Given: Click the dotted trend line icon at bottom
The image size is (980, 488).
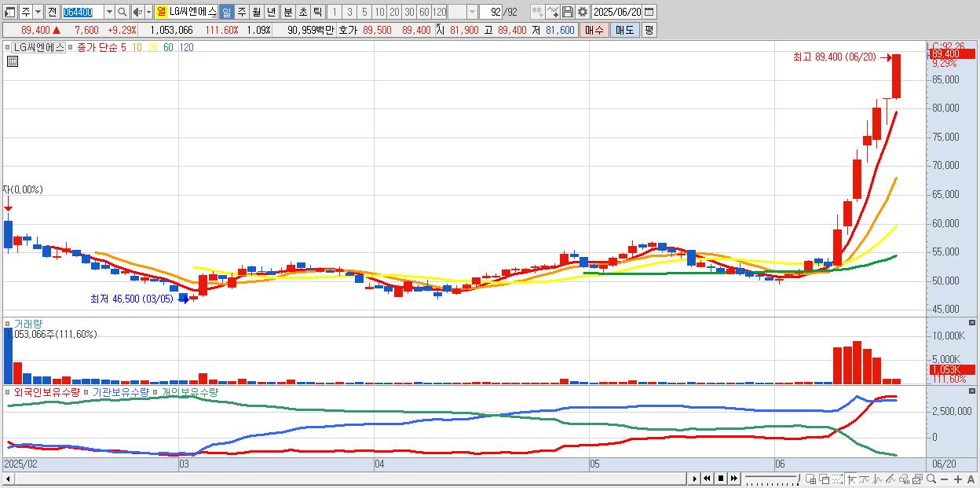Looking at the screenshot, I should (x=837, y=479).
